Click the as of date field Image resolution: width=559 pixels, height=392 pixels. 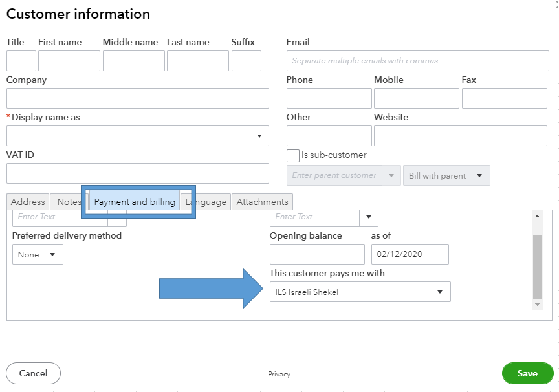(410, 254)
